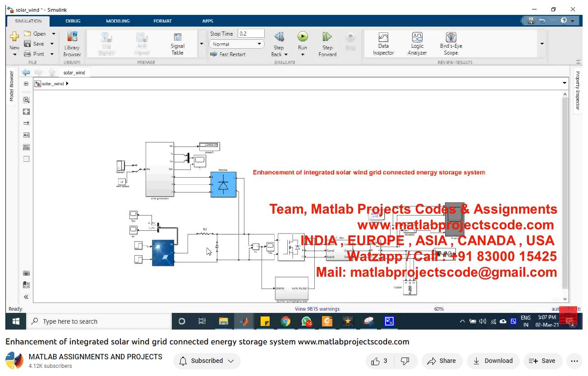Open the Library Browser
Image resolution: width=588 pixels, height=376 pixels.
(72, 44)
